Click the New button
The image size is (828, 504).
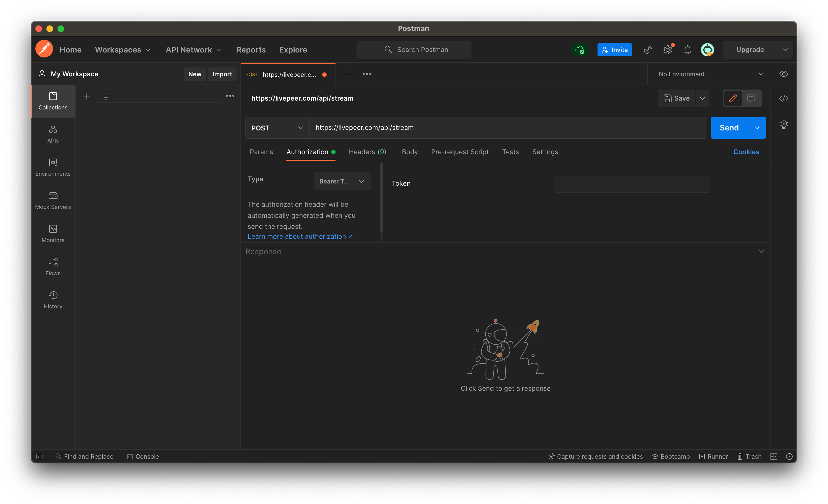point(195,74)
